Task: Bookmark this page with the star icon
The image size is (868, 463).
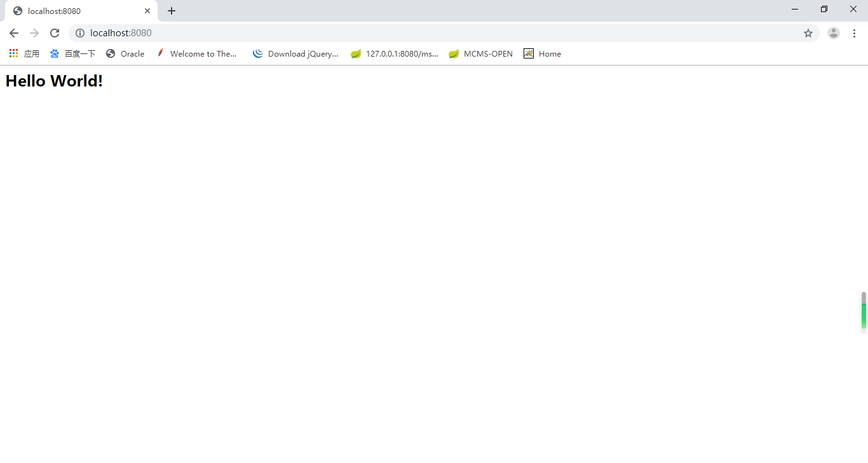Action: coord(808,33)
